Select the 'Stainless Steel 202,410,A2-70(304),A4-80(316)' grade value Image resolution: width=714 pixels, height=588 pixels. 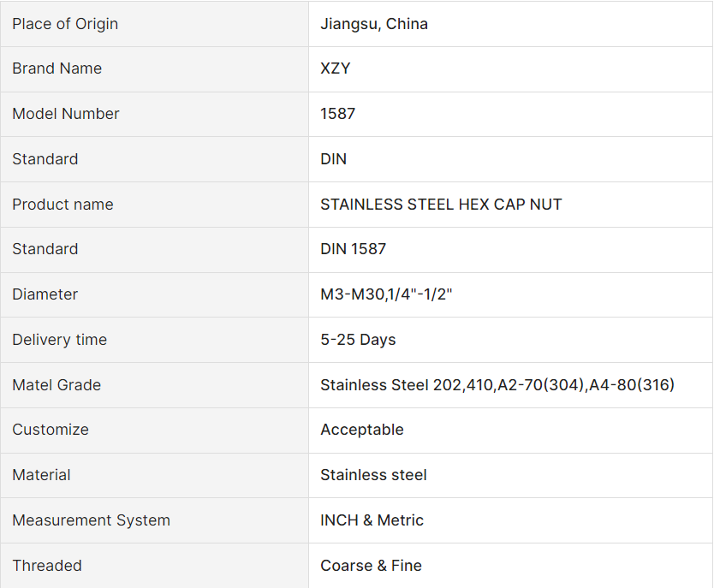tap(497, 385)
